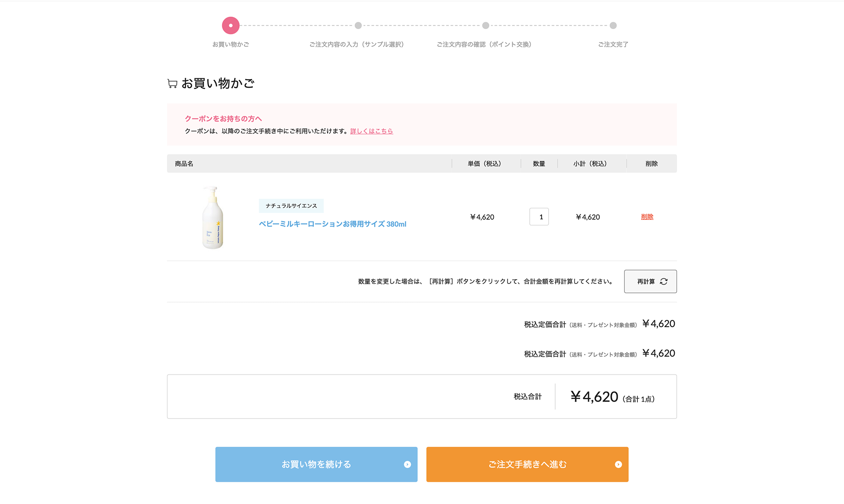This screenshot has height=504, width=844.
Task: Proceed to checkout with ご注文手続きへ進む
Action: (527, 464)
